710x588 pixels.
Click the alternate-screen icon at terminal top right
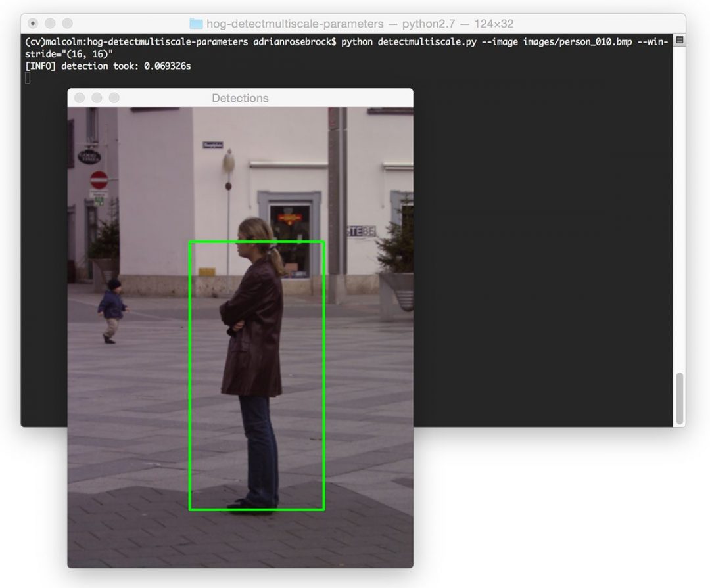point(679,40)
